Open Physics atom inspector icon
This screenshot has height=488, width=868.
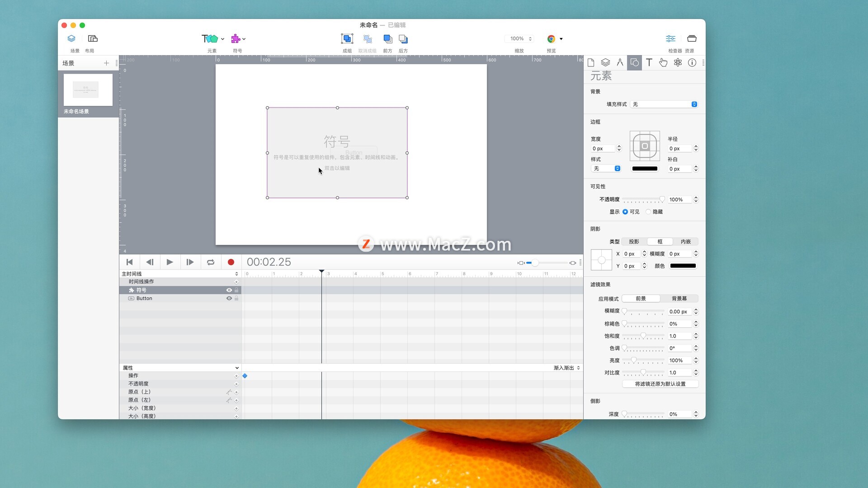[x=678, y=63]
